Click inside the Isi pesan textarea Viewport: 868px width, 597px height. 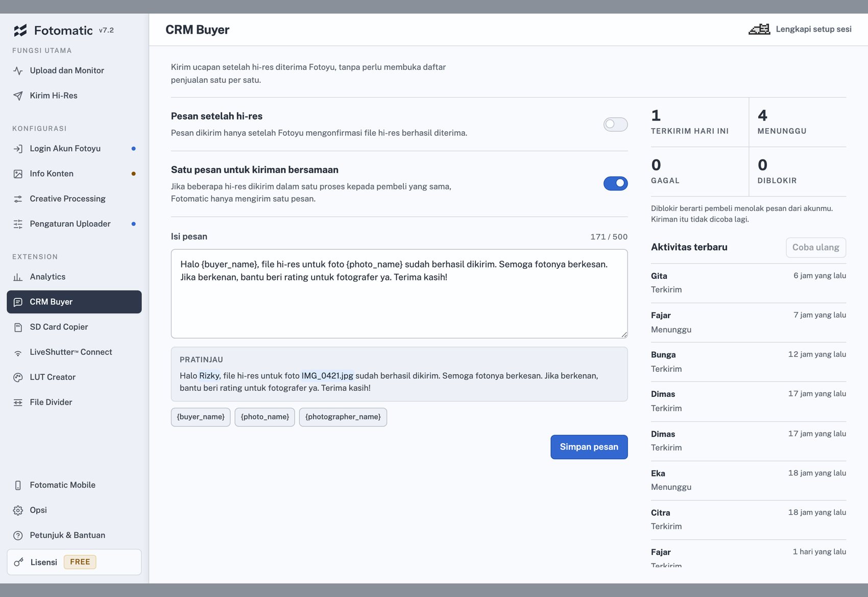[x=399, y=294]
